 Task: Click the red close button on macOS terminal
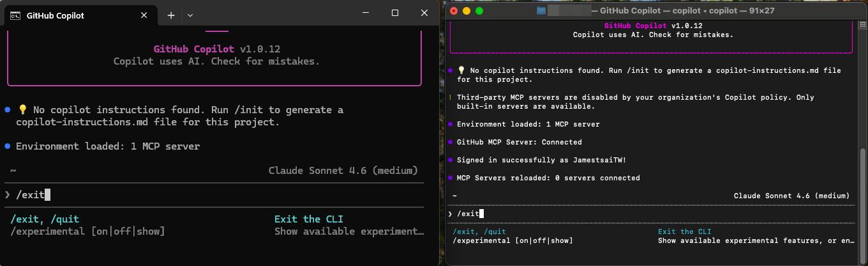[x=454, y=11]
